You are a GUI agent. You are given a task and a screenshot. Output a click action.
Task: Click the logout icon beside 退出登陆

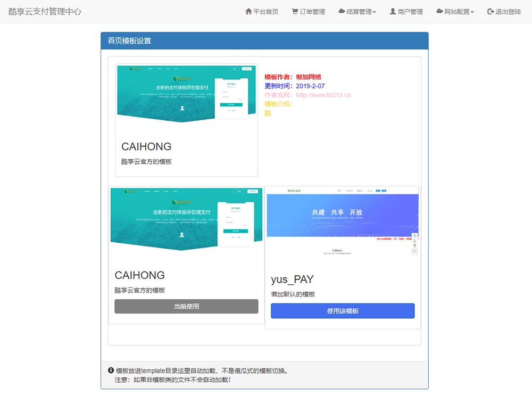click(491, 12)
